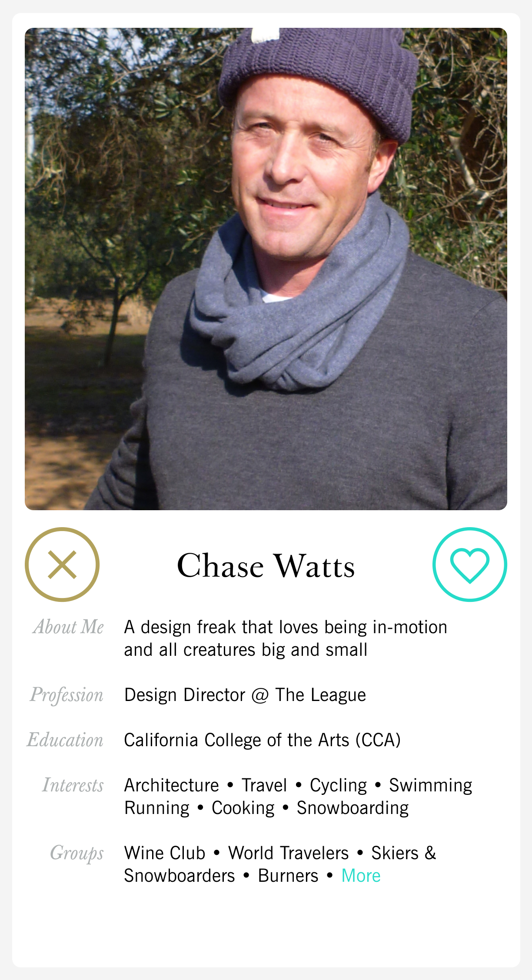This screenshot has width=532, height=980.
Task: Open the World Travelers group
Action: pos(289,853)
